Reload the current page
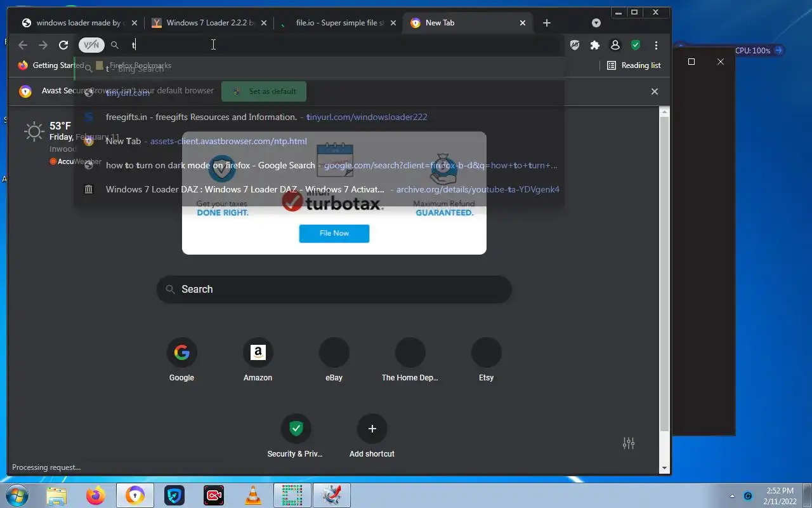 click(x=63, y=45)
